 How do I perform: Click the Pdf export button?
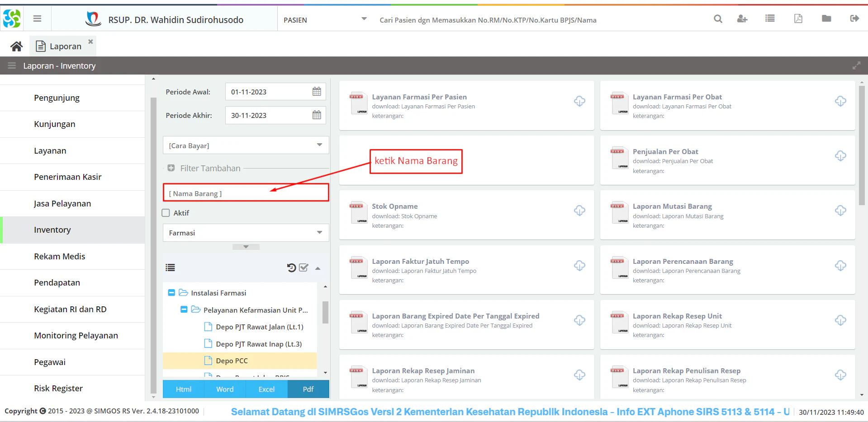coord(308,389)
